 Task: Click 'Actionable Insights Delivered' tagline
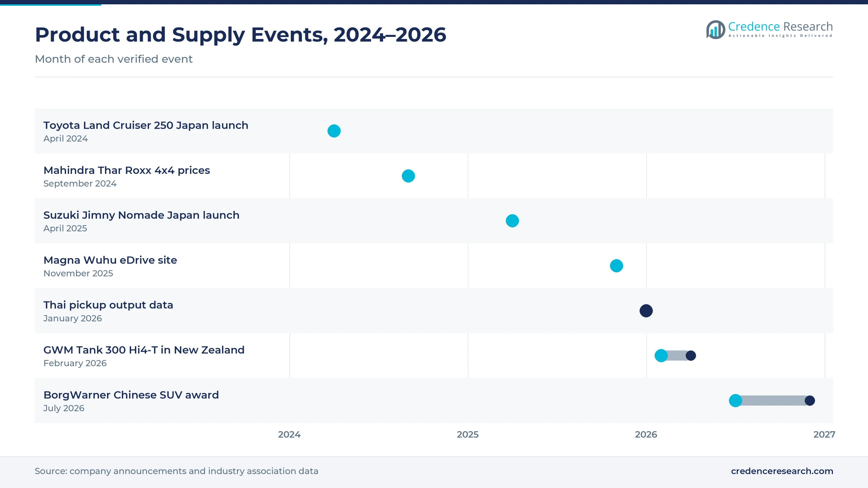780,36
